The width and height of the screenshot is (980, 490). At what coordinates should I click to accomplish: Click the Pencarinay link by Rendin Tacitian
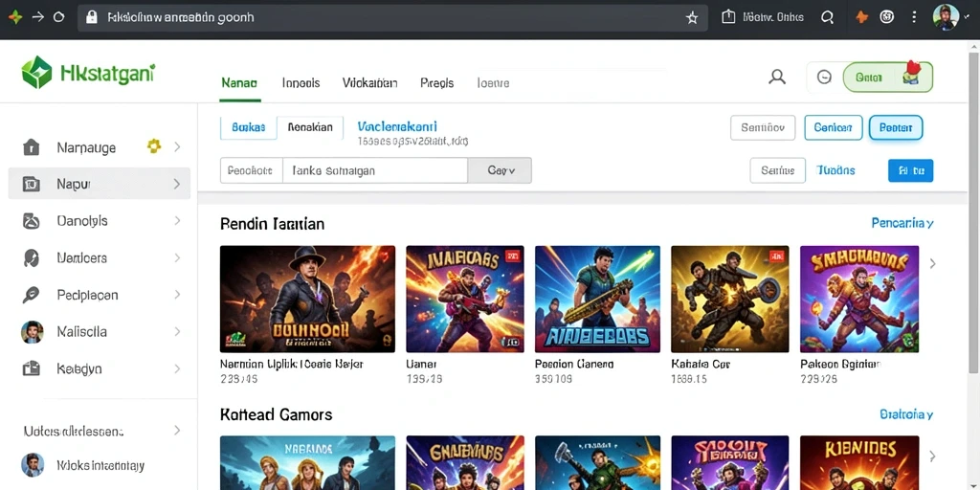click(902, 223)
